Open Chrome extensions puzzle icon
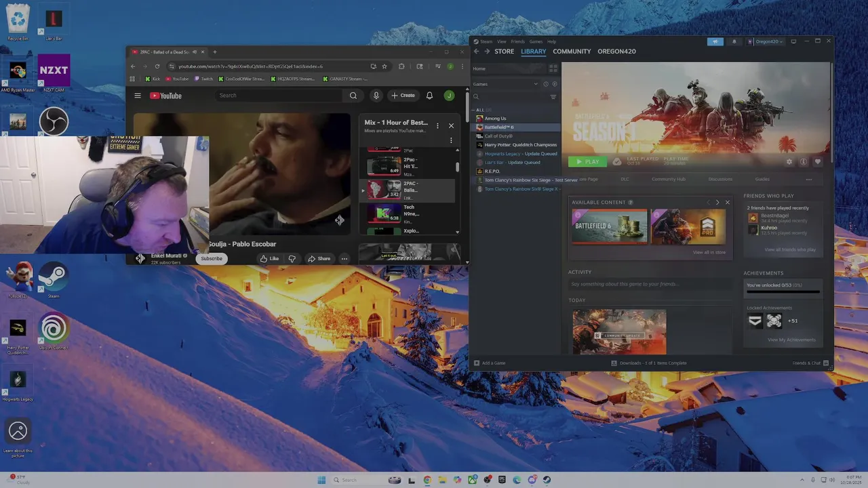Screen dimensions: 868x488 coord(401,66)
